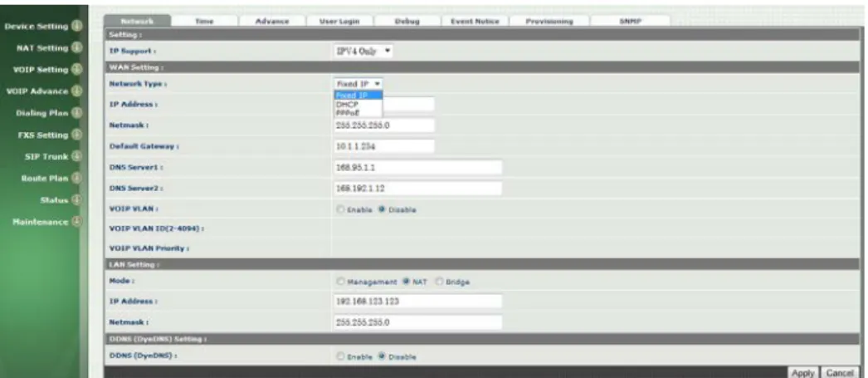Choose PPPoE in the dropdown list
Image resolution: width=868 pixels, height=378 pixels.
[358, 112]
